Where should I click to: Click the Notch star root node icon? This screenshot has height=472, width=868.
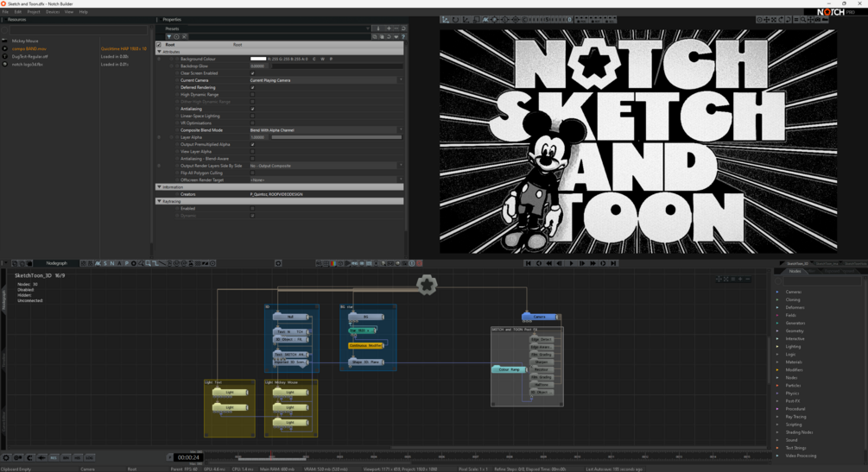(x=427, y=285)
